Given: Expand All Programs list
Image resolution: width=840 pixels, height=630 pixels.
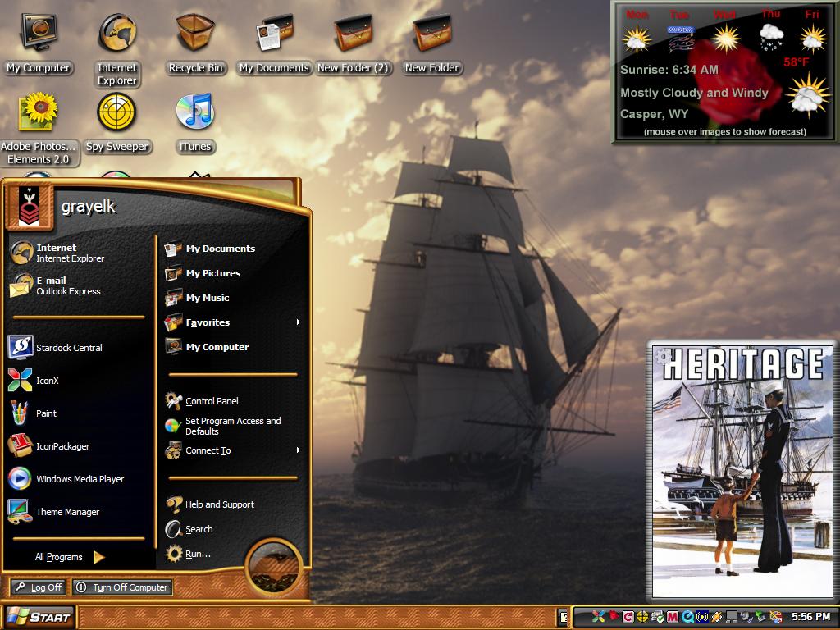Looking at the screenshot, I should click(69, 557).
